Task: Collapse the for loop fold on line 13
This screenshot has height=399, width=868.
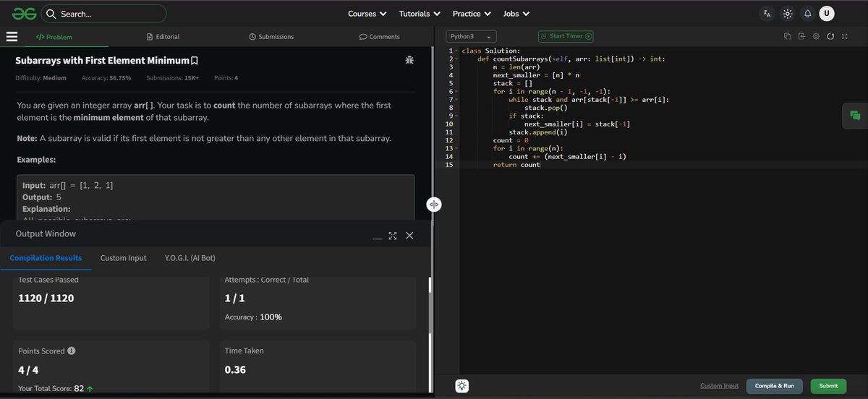Action: click(x=456, y=148)
